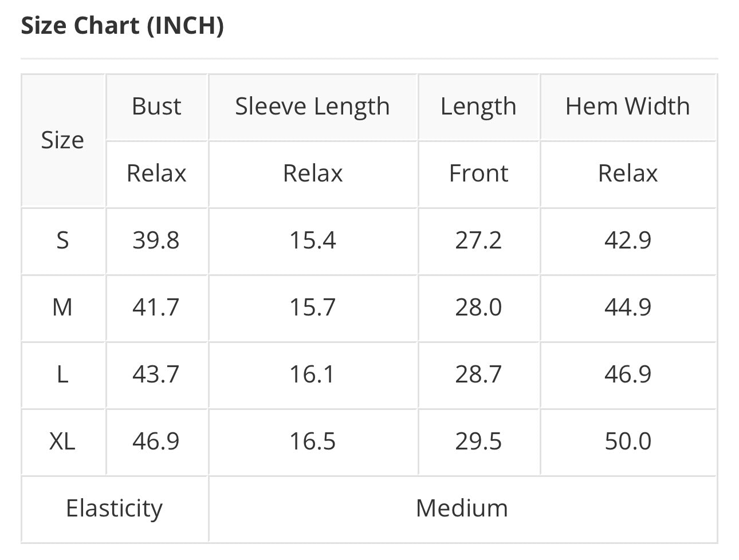The height and width of the screenshot is (560, 739).
Task: Click the Size Chart (INCH) heading
Action: [x=122, y=26]
